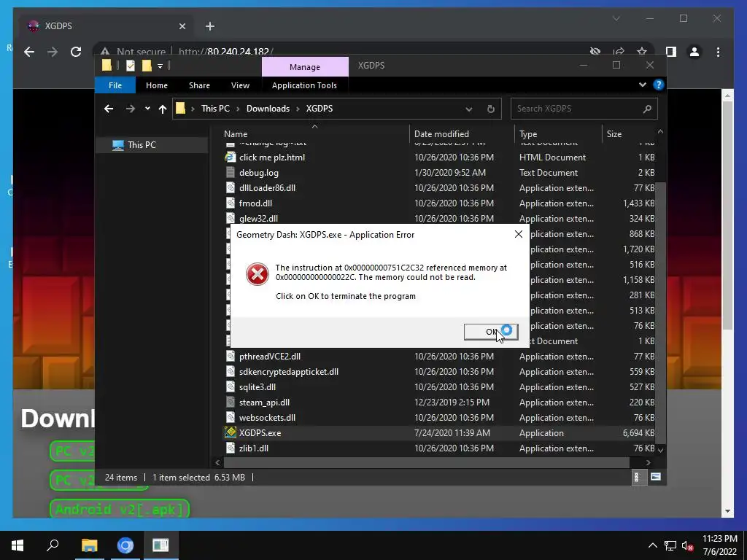Go back in File Explorer

coord(109,109)
